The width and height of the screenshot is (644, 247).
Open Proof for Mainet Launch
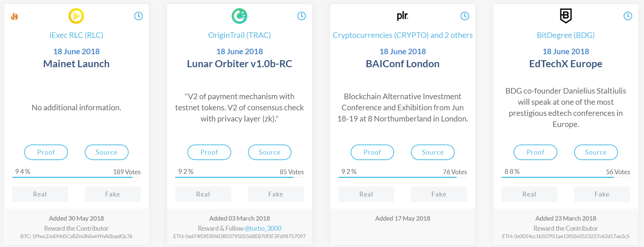(46, 152)
